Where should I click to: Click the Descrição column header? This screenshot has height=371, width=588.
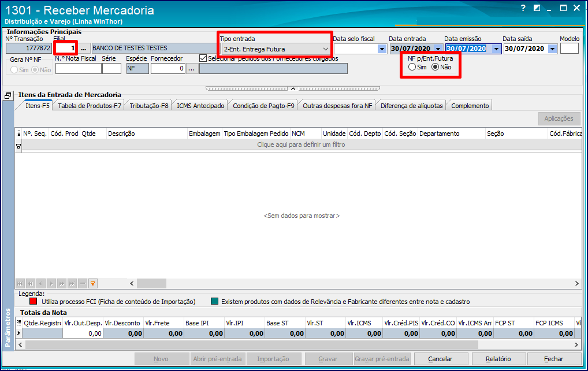point(147,133)
